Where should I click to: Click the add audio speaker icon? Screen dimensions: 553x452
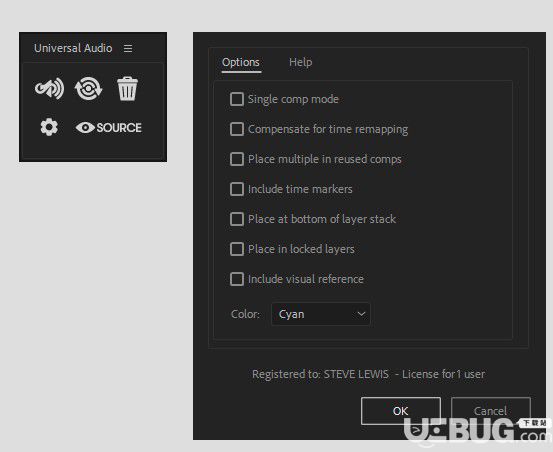[x=49, y=88]
